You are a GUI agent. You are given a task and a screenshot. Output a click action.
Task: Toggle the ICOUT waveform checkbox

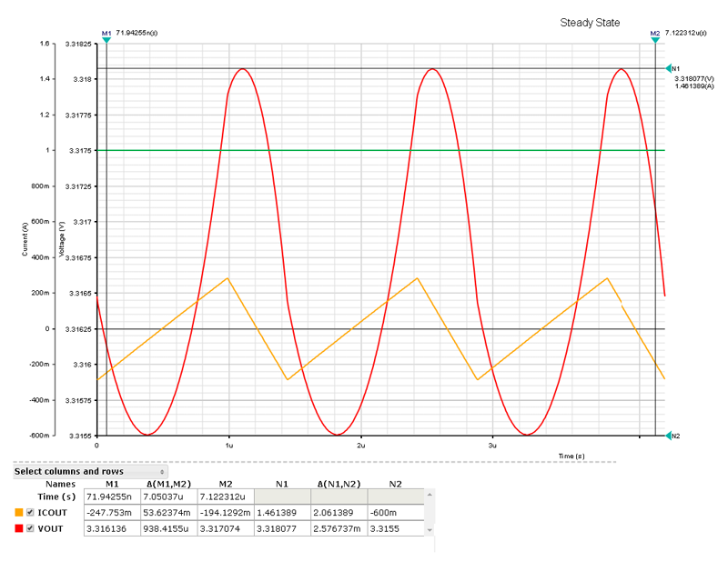click(30, 512)
